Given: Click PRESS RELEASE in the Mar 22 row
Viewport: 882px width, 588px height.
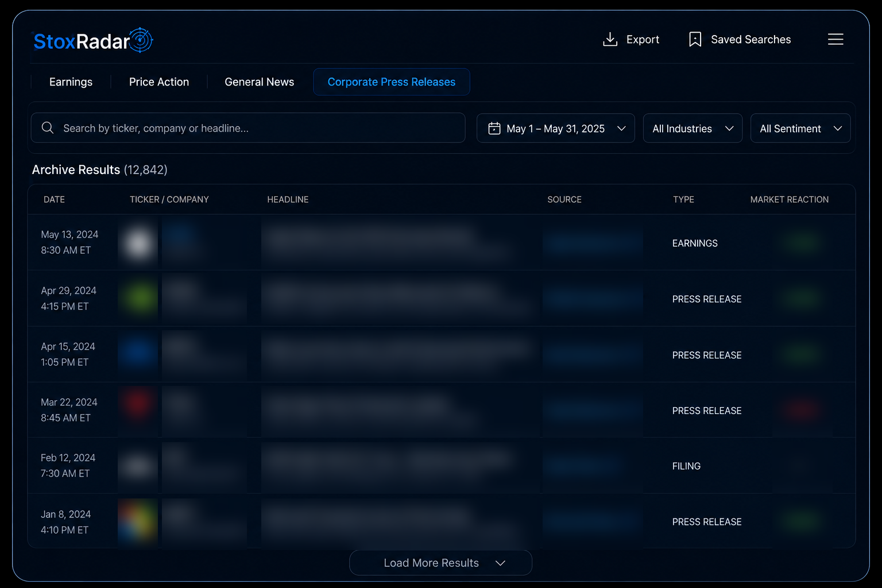Looking at the screenshot, I should point(707,411).
